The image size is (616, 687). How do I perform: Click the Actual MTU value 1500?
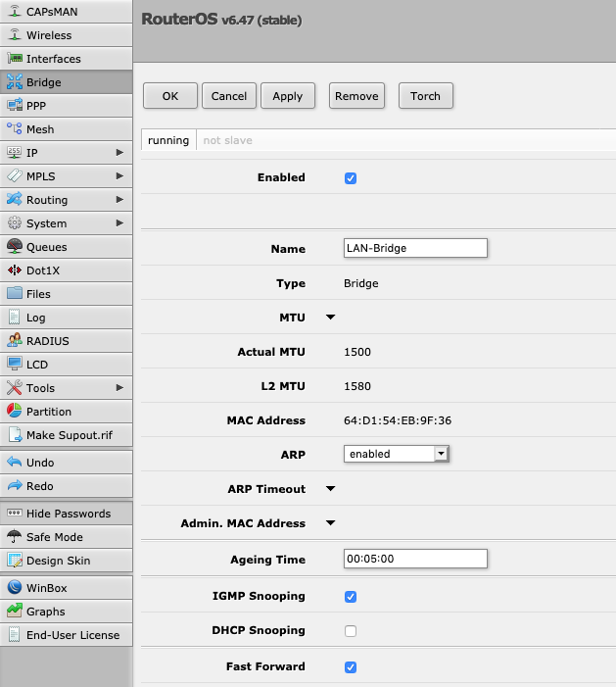coord(357,352)
